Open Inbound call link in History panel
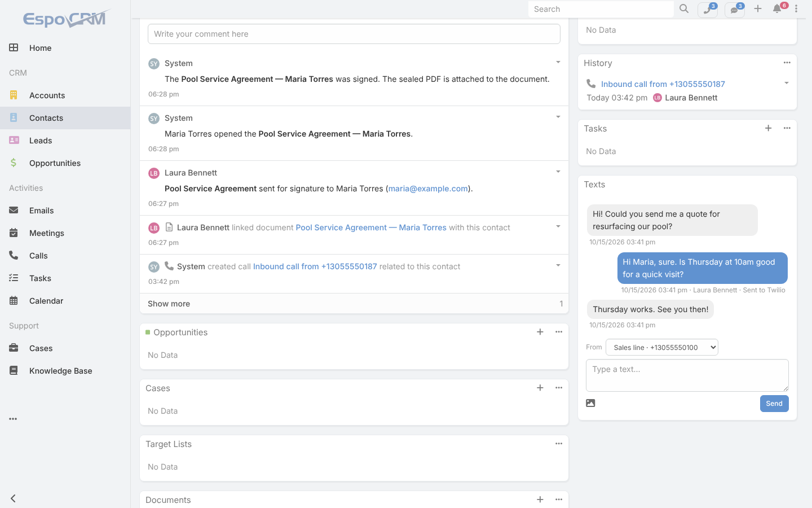812x508 pixels. pyautogui.click(x=663, y=84)
